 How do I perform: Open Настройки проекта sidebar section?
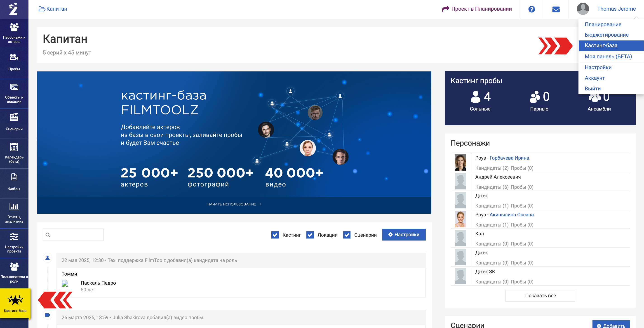pos(14,243)
